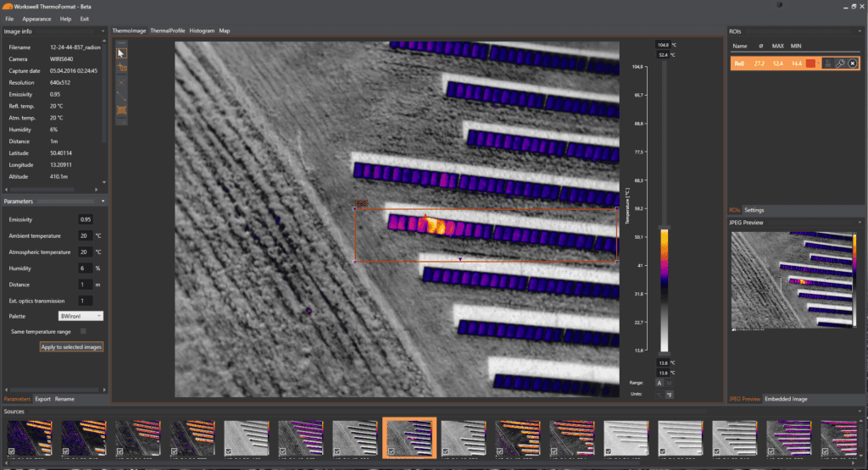Image resolution: width=868 pixels, height=470 pixels.
Task: Select the highlighted source thumbnail
Action: (x=409, y=438)
